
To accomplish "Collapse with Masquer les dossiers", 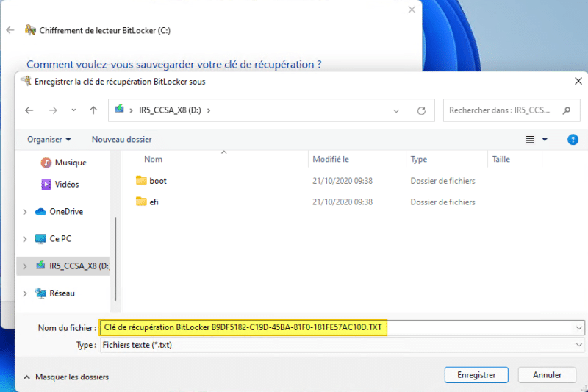I will tap(66, 377).
